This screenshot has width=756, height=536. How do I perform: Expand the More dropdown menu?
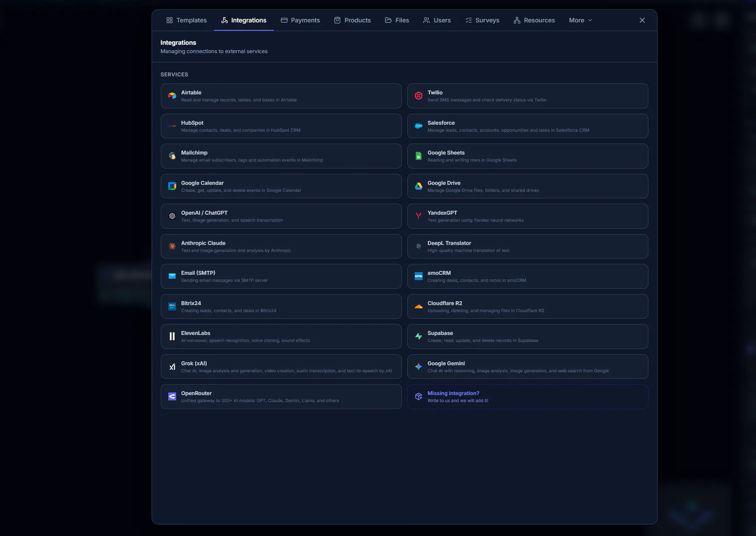click(581, 20)
